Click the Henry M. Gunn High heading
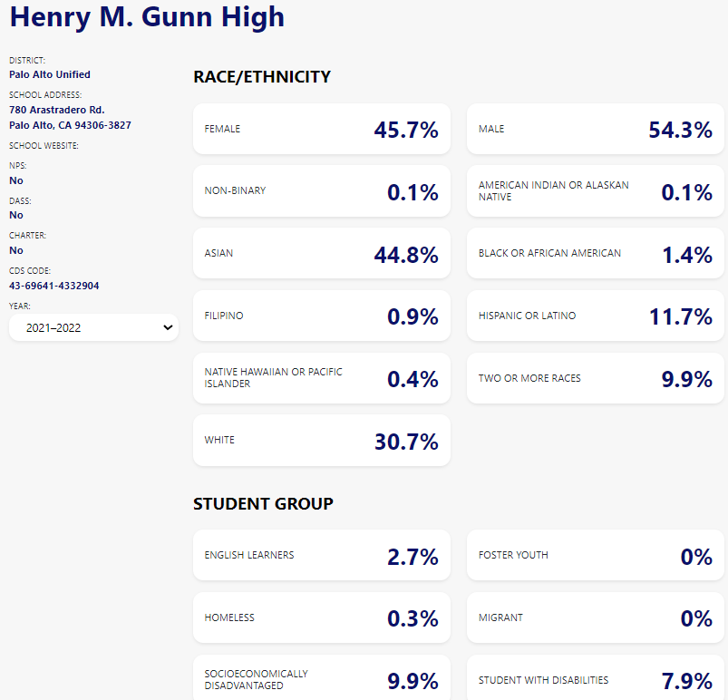The width and height of the screenshot is (728, 700). pos(147,16)
